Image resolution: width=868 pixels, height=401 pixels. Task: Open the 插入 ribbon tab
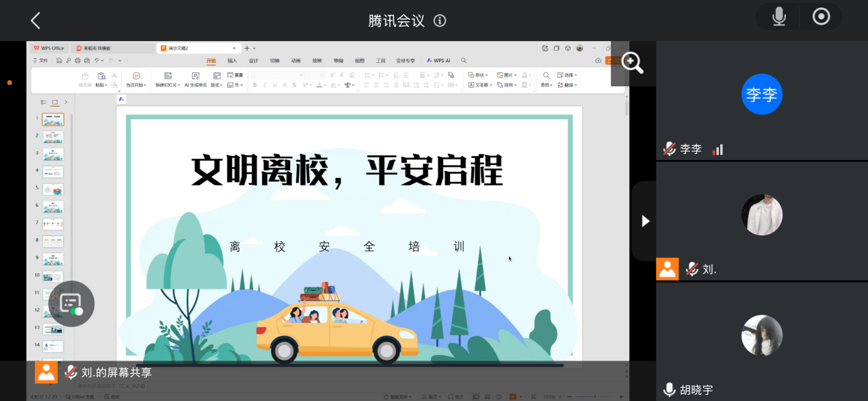tap(232, 60)
